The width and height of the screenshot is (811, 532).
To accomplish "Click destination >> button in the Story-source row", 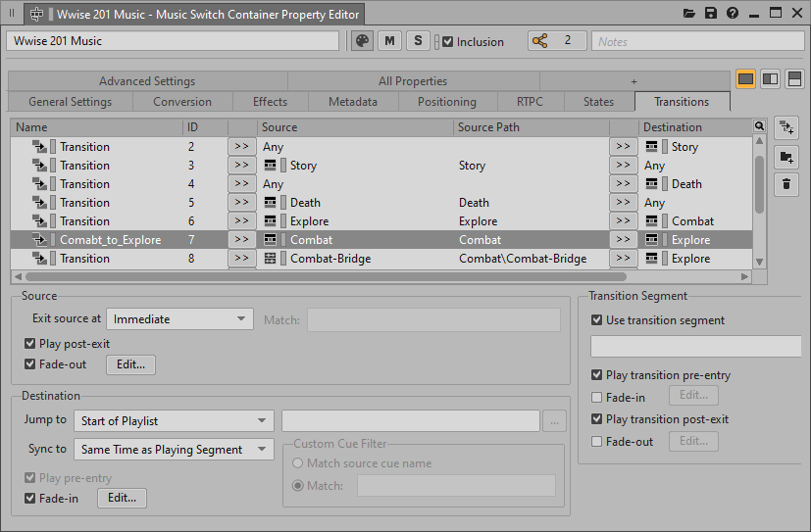I will click(624, 166).
